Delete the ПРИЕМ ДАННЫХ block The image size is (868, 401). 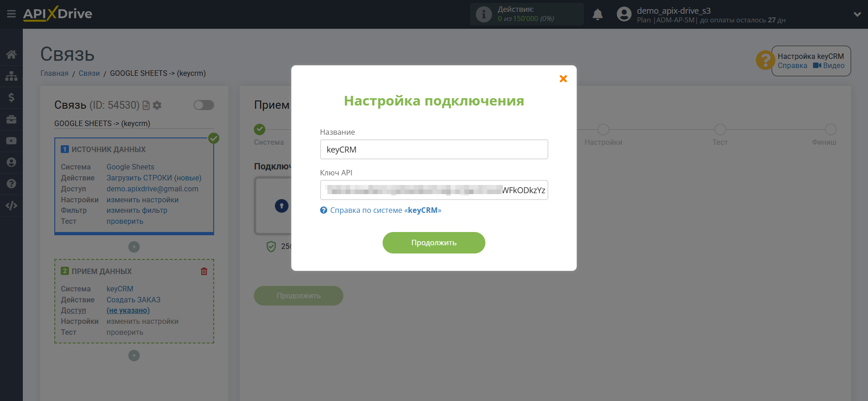(x=204, y=271)
